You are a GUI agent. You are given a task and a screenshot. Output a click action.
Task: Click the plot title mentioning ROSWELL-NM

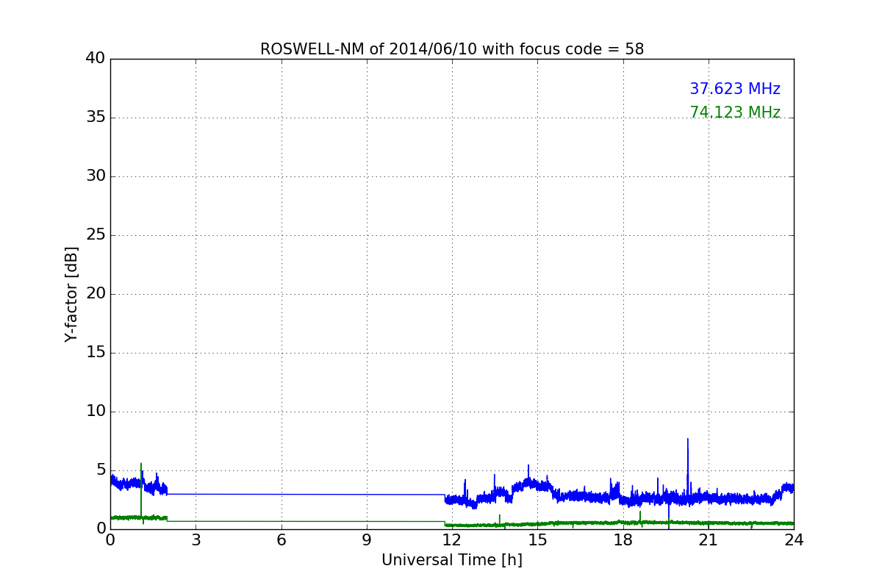(x=452, y=49)
